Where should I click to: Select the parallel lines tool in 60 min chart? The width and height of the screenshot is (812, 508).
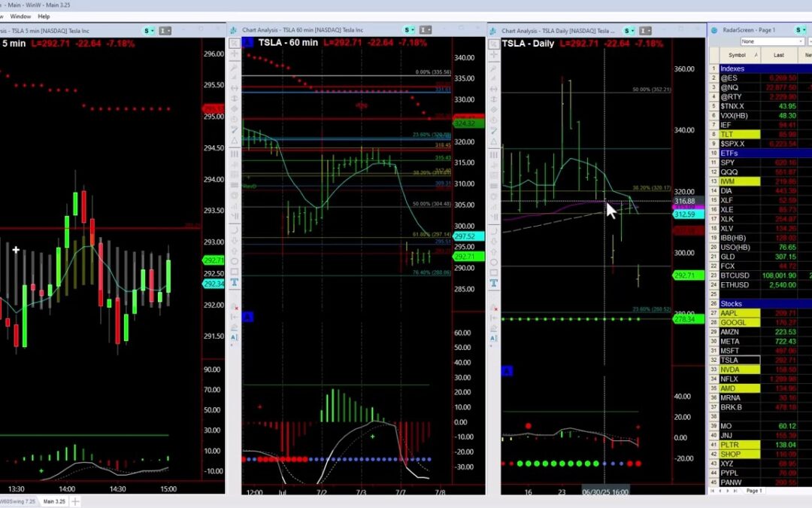point(234,154)
